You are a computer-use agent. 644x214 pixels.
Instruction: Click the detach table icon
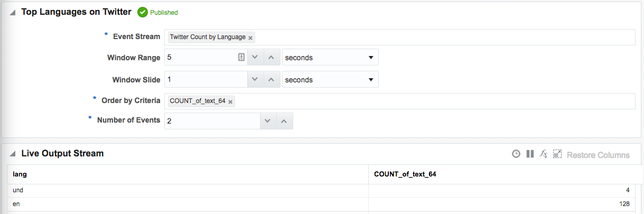click(557, 154)
